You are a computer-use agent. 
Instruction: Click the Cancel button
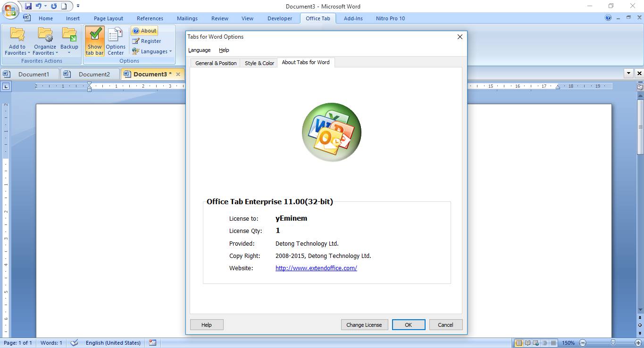click(446, 324)
